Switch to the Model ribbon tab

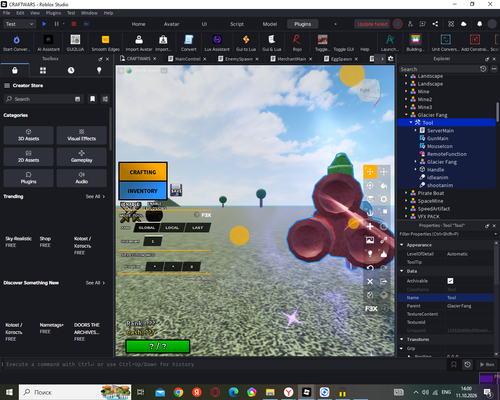[x=270, y=24]
